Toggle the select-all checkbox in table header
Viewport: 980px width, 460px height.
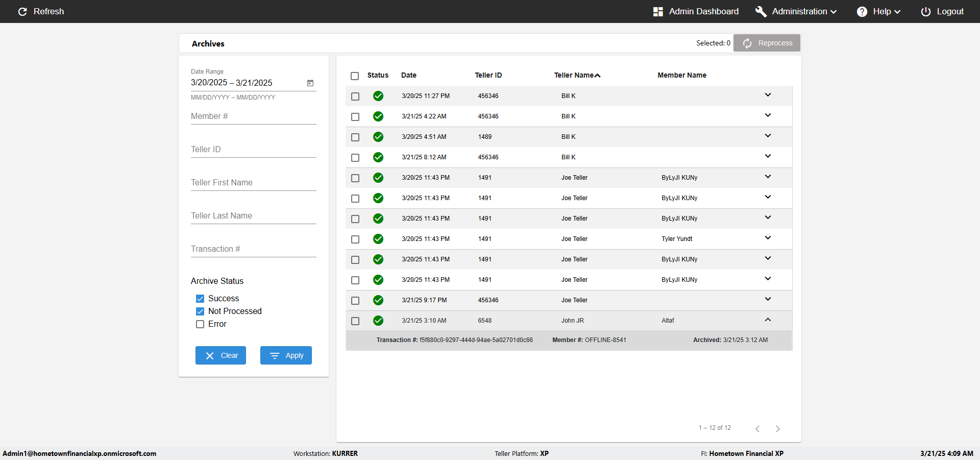click(355, 76)
